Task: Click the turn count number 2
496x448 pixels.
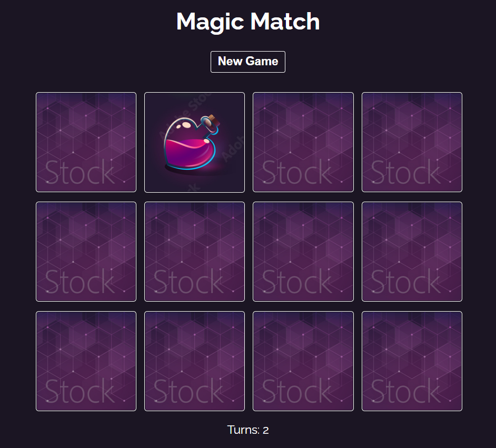Action: coord(266,430)
